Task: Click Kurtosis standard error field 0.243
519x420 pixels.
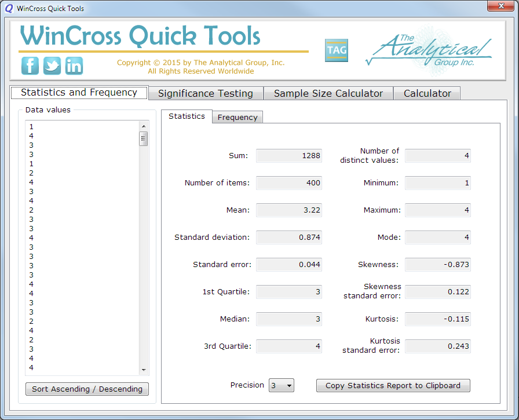Action: click(437, 346)
